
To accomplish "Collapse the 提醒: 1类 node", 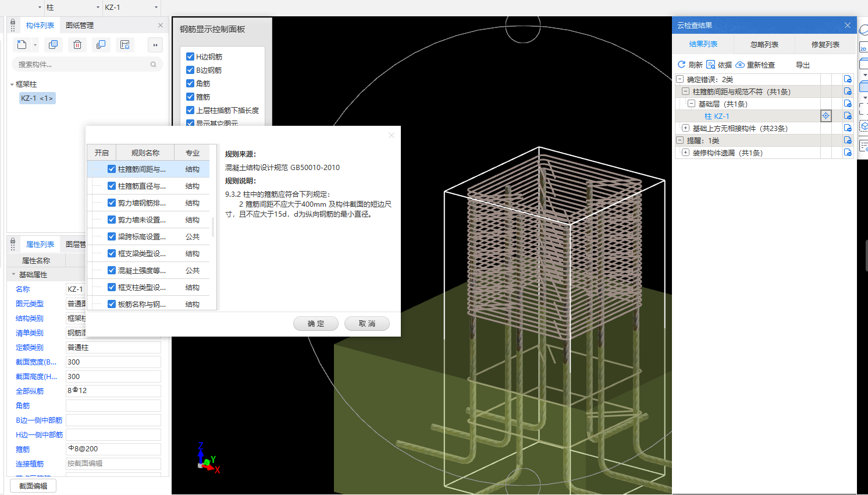I will pos(680,140).
